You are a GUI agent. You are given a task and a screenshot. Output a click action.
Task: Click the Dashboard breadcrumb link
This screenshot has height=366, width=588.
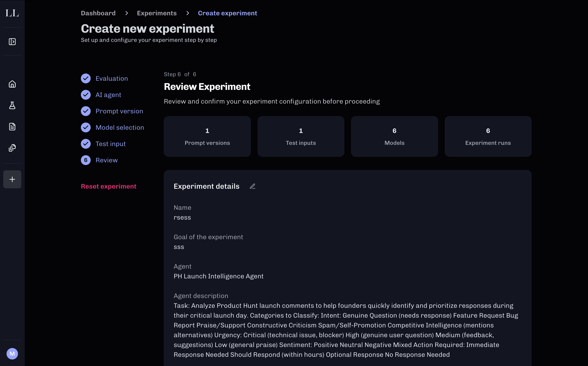pyautogui.click(x=98, y=13)
